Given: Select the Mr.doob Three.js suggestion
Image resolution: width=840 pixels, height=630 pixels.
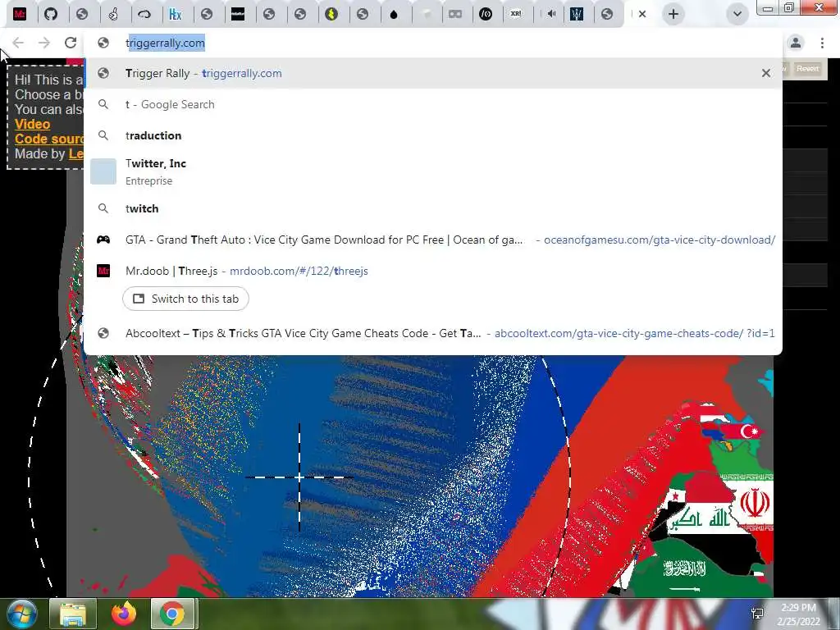Looking at the screenshot, I should coord(433,271).
